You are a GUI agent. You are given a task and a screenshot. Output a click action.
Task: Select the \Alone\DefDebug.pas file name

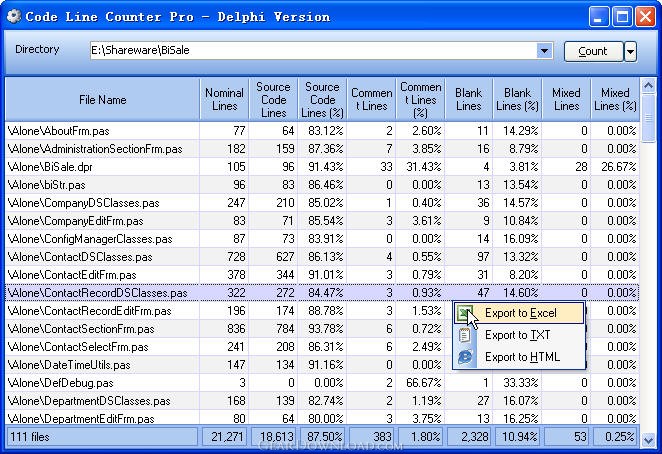(x=61, y=383)
